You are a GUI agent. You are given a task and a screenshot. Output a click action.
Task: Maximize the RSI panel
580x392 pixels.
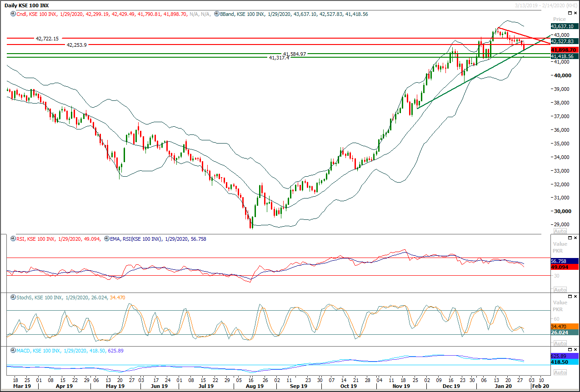pos(570,238)
